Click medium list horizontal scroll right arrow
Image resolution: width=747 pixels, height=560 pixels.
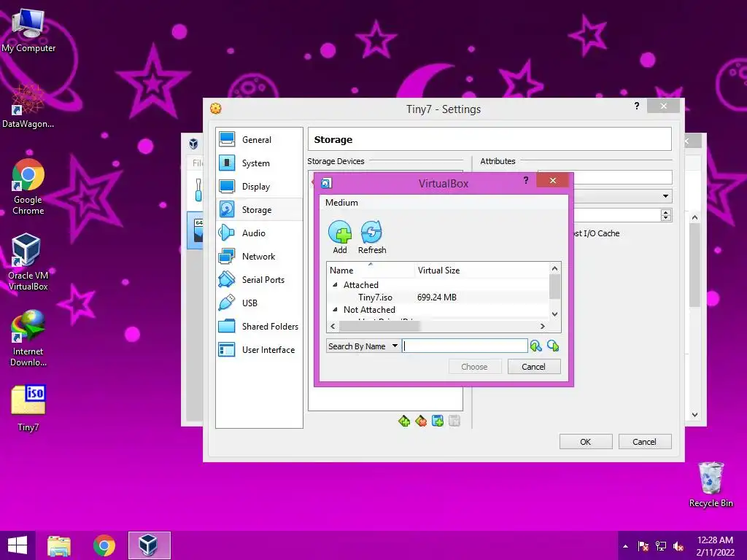click(543, 326)
